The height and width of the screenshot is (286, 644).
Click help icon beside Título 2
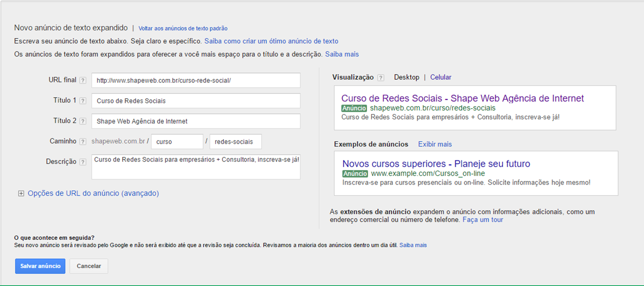(83, 121)
